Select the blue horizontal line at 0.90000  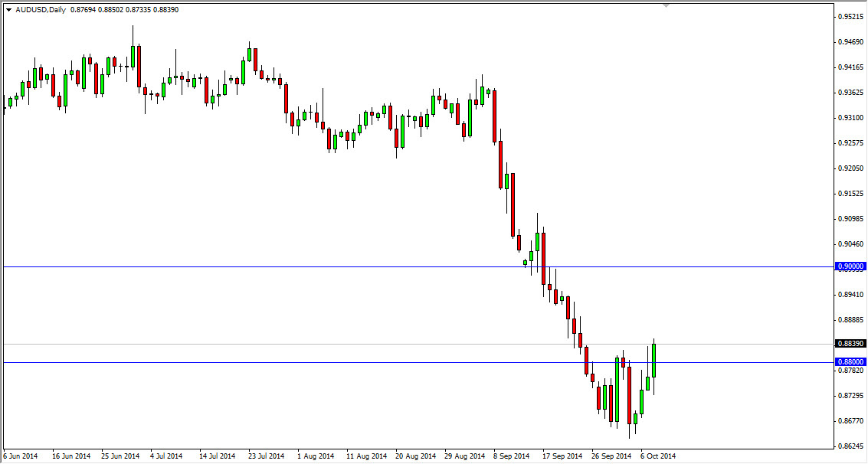pyautogui.click(x=306, y=266)
